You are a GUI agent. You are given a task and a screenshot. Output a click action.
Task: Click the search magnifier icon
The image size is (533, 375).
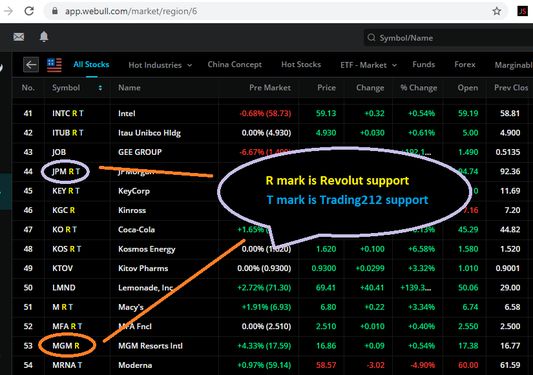372,38
